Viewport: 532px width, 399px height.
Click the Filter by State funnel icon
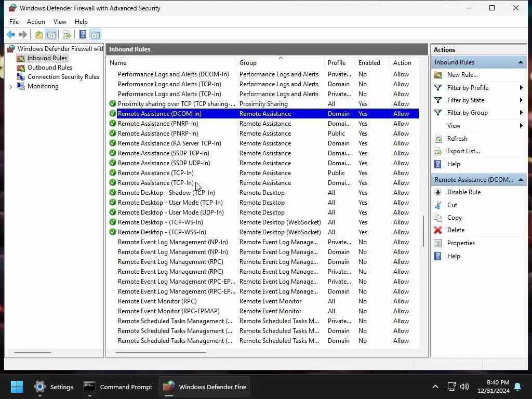click(438, 100)
